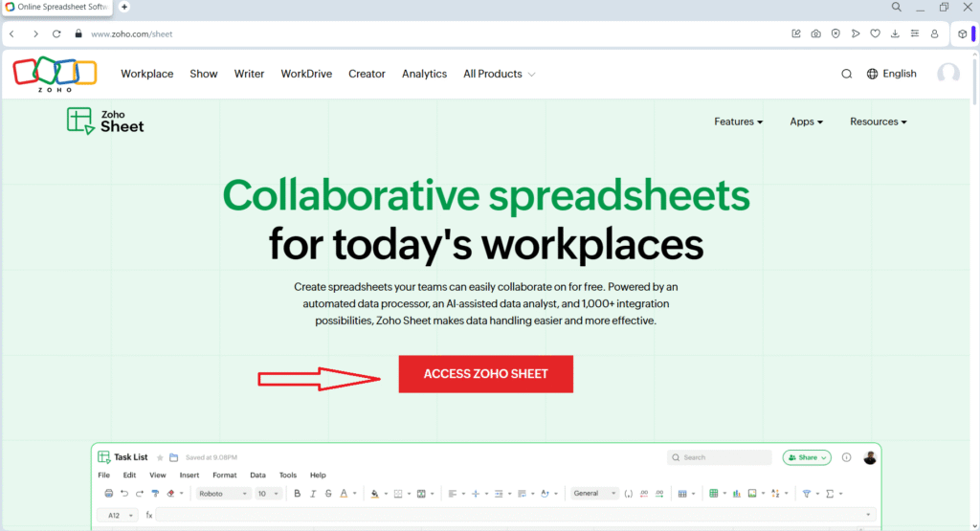Click the redo arrow in spreadsheet toolbar

(x=140, y=494)
